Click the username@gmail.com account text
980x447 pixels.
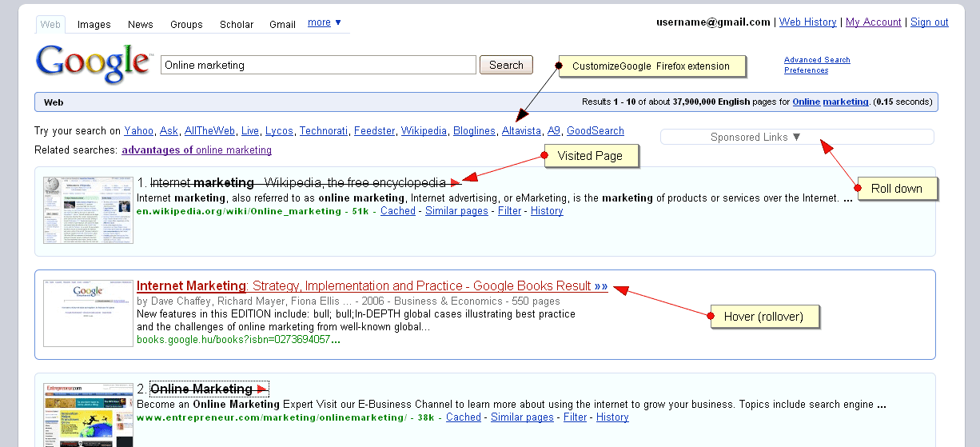coord(713,22)
